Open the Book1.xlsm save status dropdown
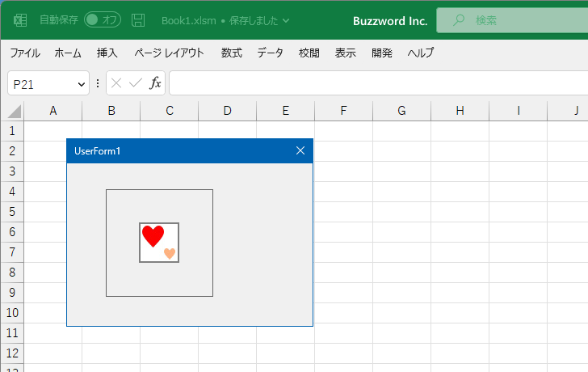 (286, 21)
